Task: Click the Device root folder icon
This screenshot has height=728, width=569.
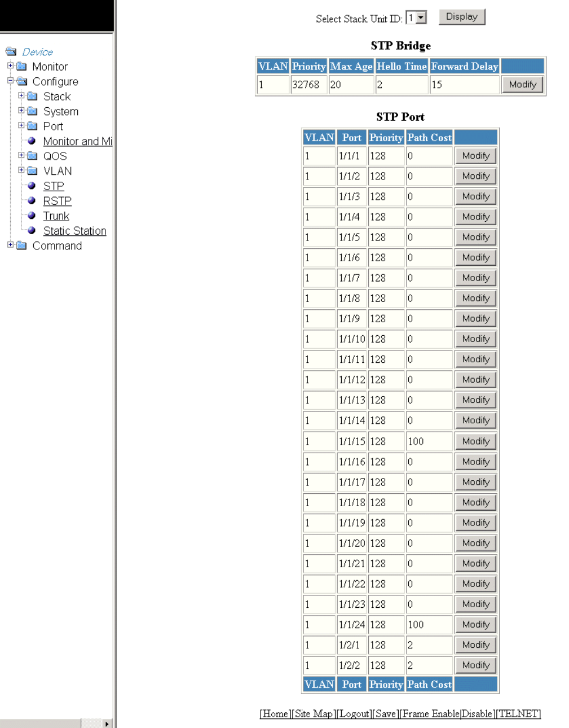Action: point(11,51)
